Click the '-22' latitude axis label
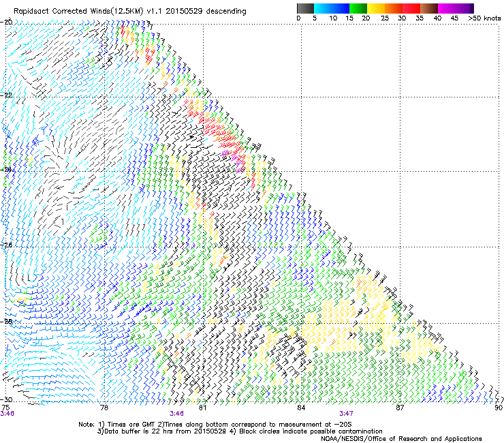Screen dimensions: 504x443 (x=6, y=95)
